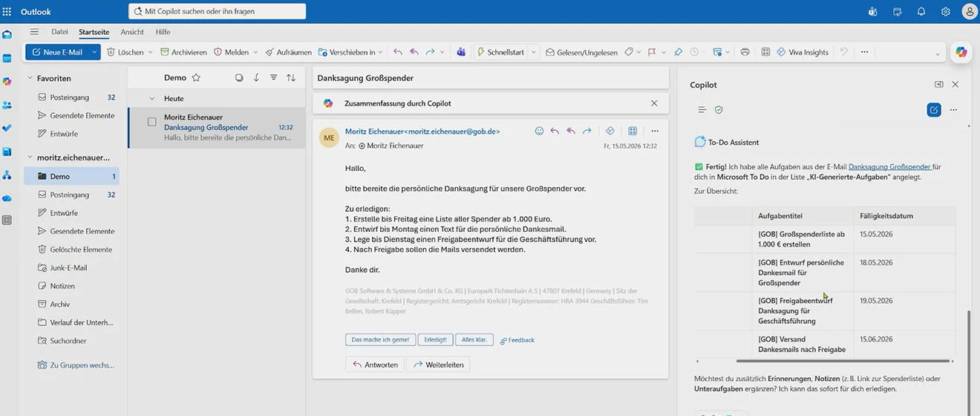This screenshot has height=416, width=980.
Task: Open the Hilfe tab
Action: pyautogui.click(x=163, y=32)
